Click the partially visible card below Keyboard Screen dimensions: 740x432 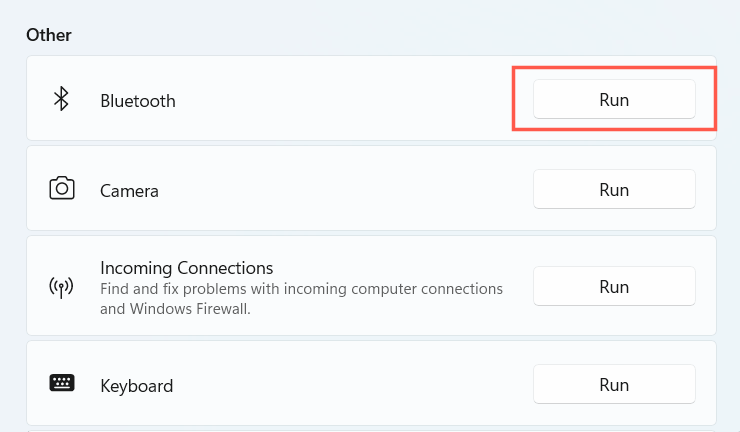[370, 430]
